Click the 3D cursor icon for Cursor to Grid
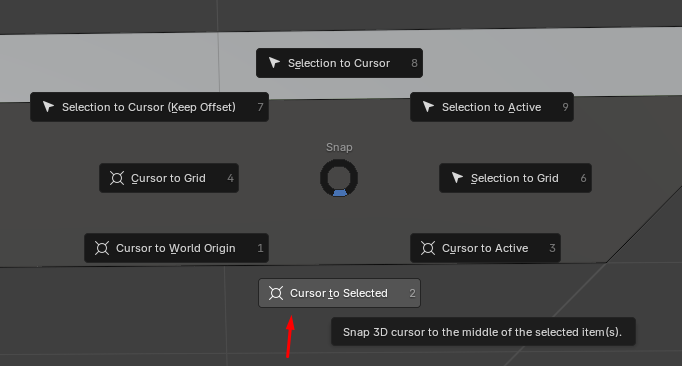The height and width of the screenshot is (366, 682). click(117, 178)
